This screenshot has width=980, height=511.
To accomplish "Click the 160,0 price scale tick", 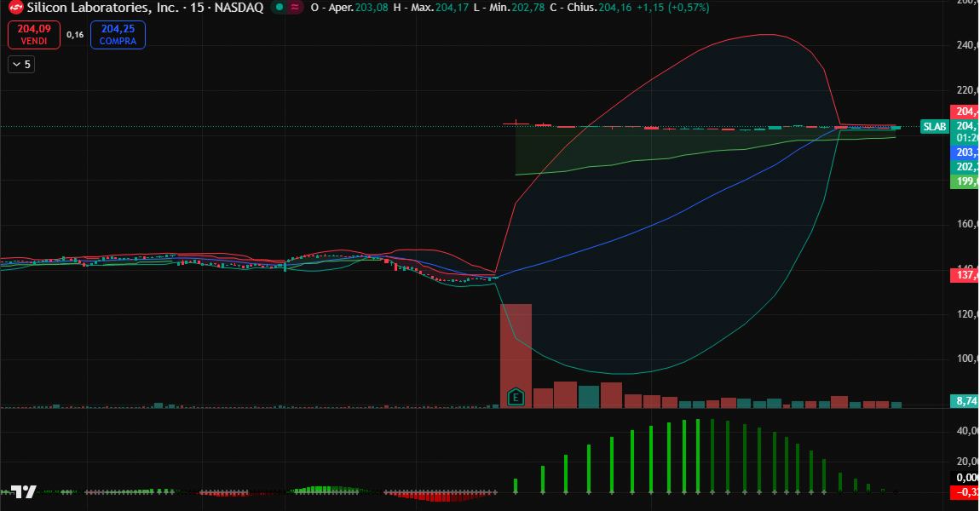I will pos(967,224).
